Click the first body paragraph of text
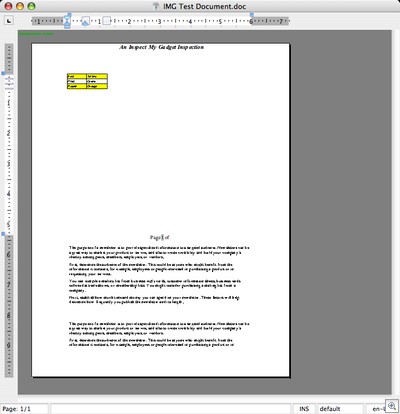The image size is (400, 414). pyautogui.click(x=159, y=253)
